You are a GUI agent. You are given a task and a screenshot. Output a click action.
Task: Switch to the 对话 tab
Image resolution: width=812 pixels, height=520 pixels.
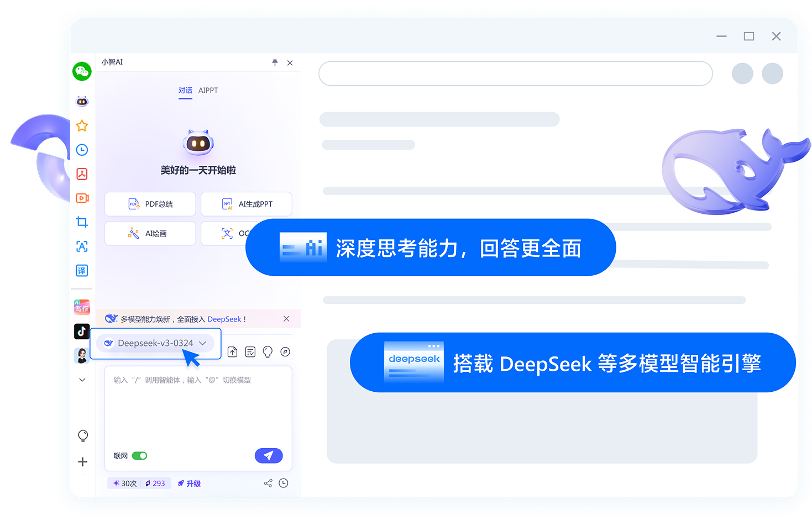coord(185,91)
